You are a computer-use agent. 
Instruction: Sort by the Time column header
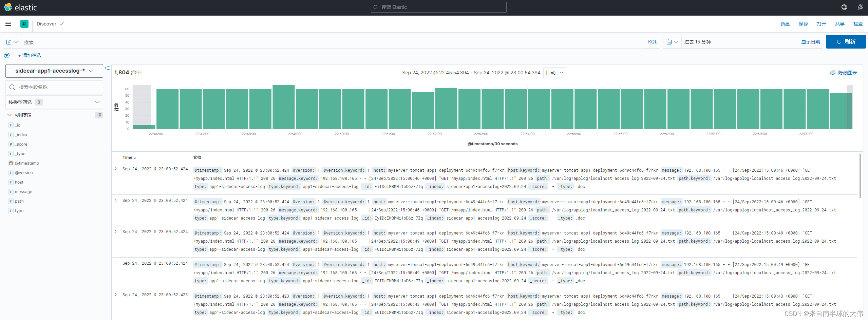(129, 157)
